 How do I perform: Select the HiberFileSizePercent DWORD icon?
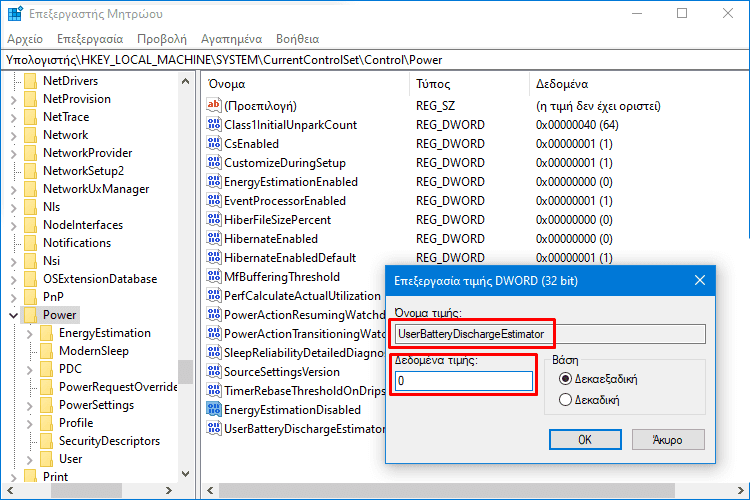click(214, 220)
